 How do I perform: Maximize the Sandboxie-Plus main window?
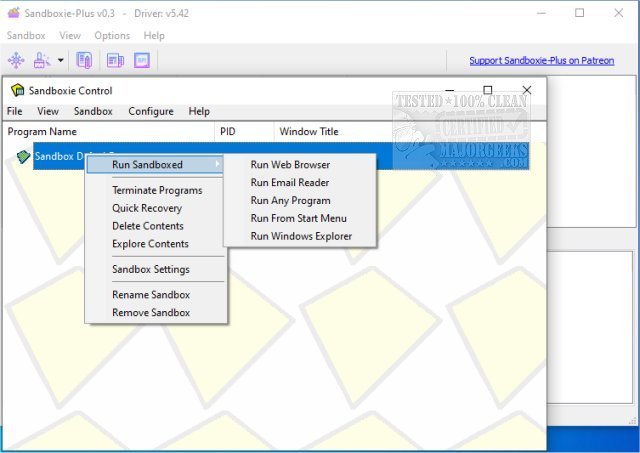[x=580, y=13]
